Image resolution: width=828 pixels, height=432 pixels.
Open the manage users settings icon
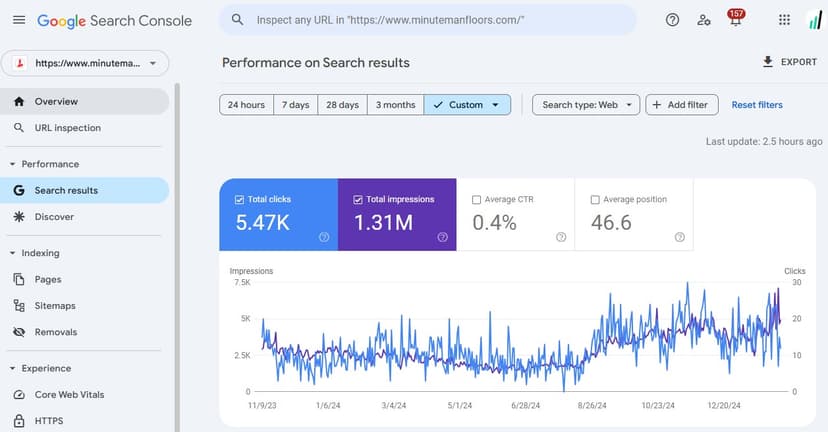(x=704, y=20)
